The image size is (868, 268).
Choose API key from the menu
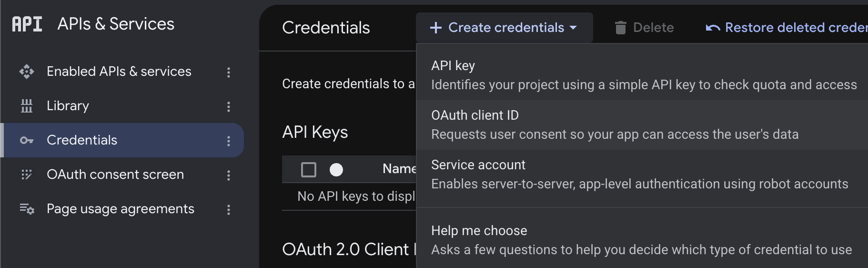pyautogui.click(x=642, y=75)
